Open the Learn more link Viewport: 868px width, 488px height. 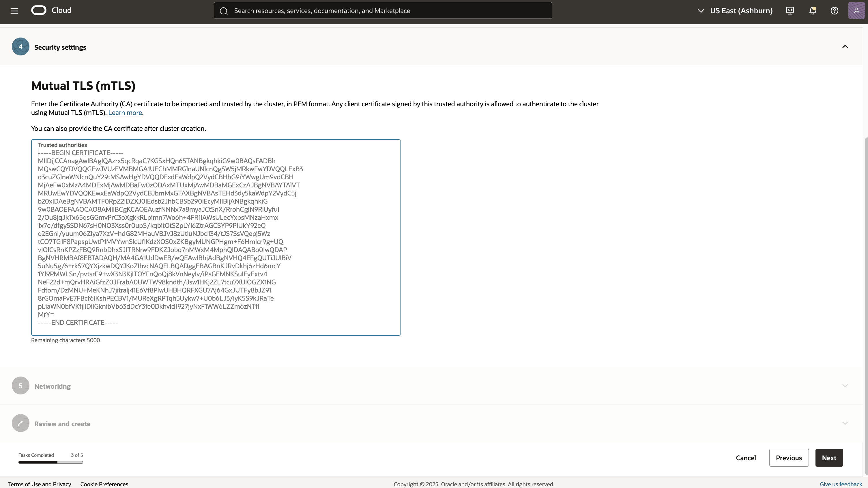(x=125, y=113)
